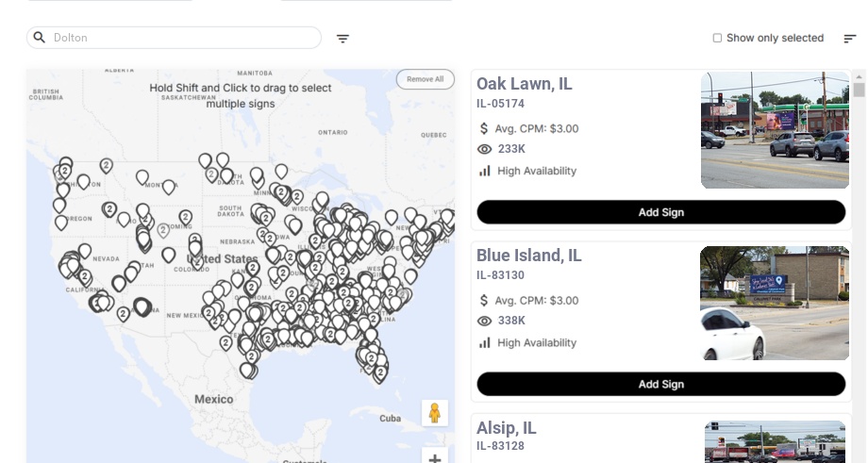The height and width of the screenshot is (463, 868).
Task: Click the Blue Island availability bars icon
Action: [485, 342]
